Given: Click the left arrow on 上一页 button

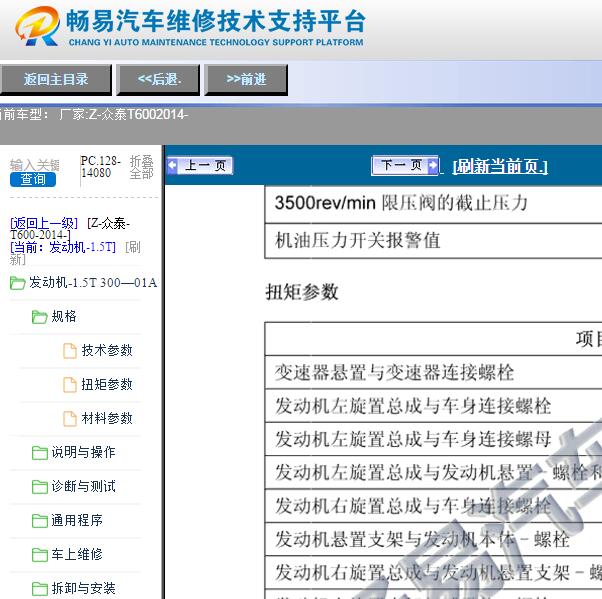Looking at the screenshot, I should point(172,165).
